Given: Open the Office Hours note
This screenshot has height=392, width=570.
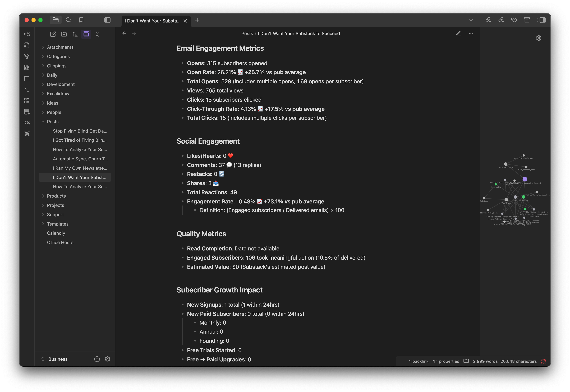Looking at the screenshot, I should [x=60, y=242].
